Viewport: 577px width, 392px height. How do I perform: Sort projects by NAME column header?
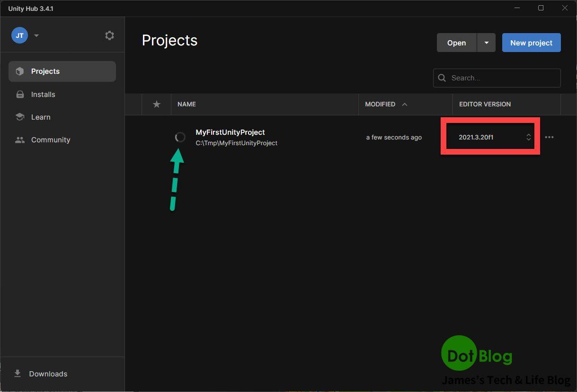pyautogui.click(x=186, y=104)
